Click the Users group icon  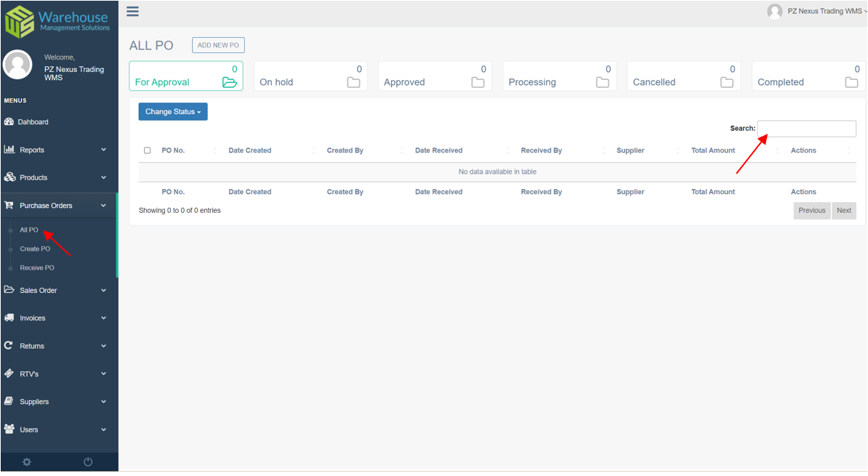(x=9, y=429)
